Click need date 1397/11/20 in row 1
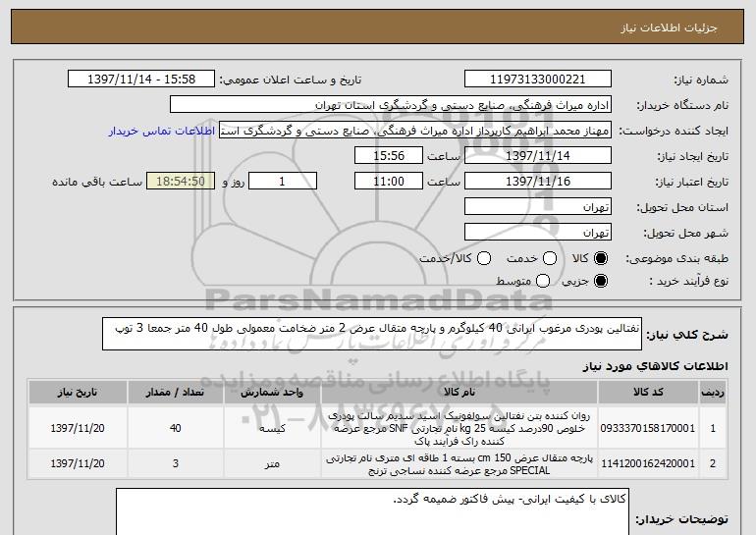 click(x=78, y=428)
